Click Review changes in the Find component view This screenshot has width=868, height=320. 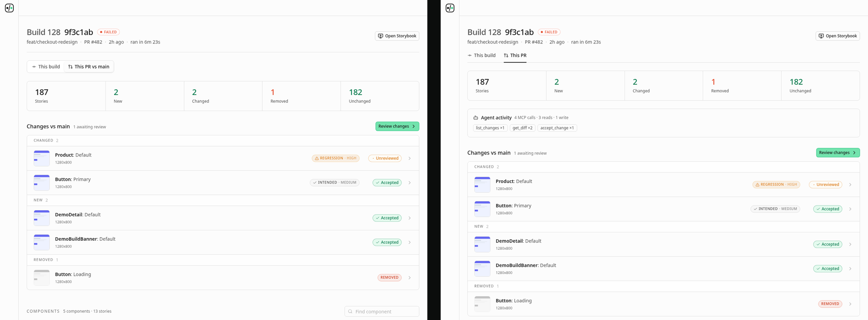(x=397, y=126)
